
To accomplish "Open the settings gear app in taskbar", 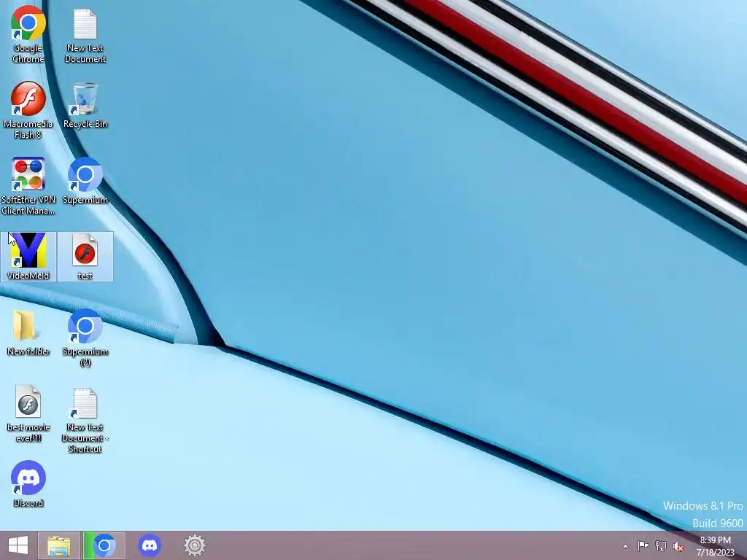I will pos(194,545).
